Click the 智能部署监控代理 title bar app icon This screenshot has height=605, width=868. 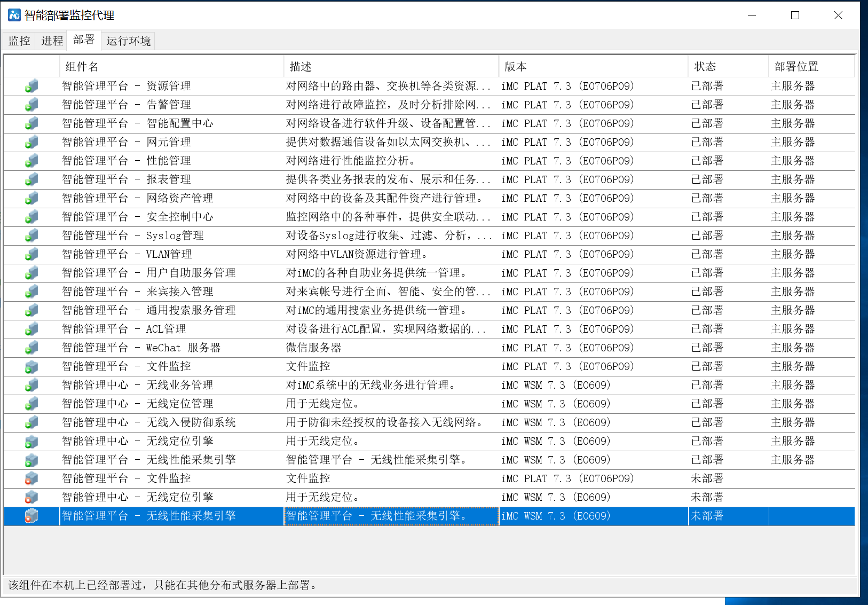[14, 15]
